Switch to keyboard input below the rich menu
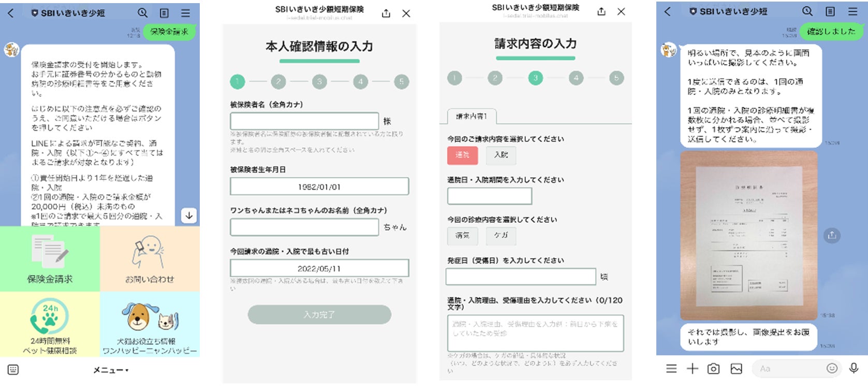868x386 pixels. click(x=13, y=369)
